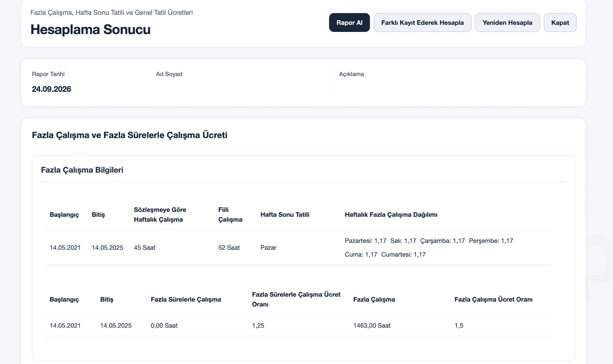Select the Rapor Tarihi label
The height and width of the screenshot is (364, 613).
48,74
